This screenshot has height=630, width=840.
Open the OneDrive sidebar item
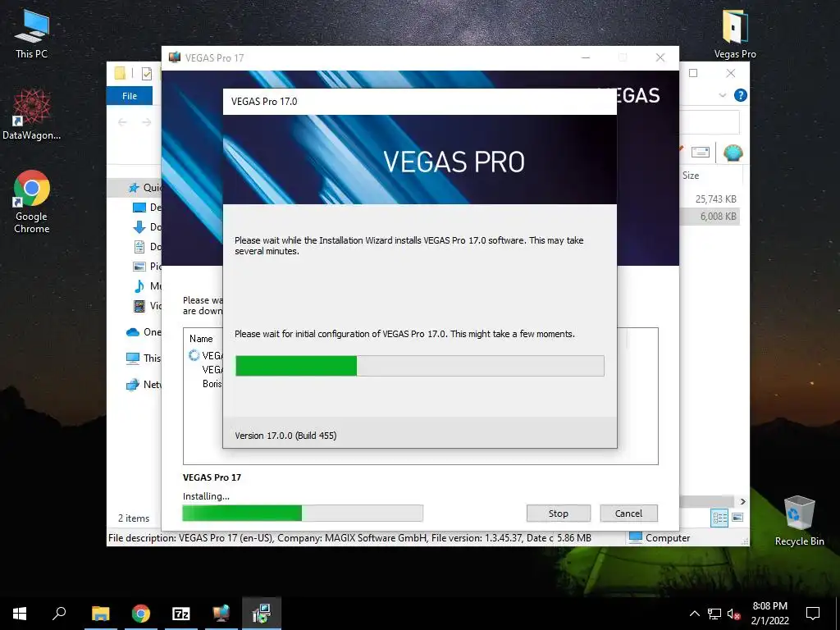(144, 332)
